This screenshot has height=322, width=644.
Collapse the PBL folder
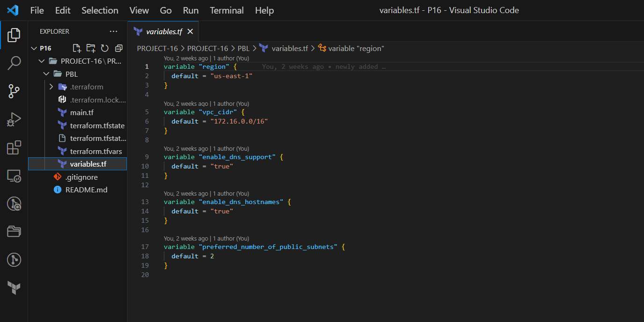pos(46,73)
